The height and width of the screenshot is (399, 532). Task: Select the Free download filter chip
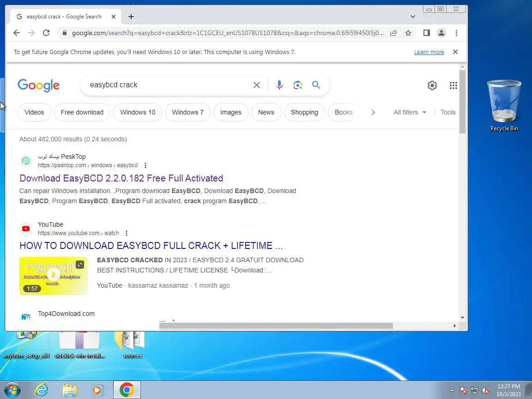[82, 112]
